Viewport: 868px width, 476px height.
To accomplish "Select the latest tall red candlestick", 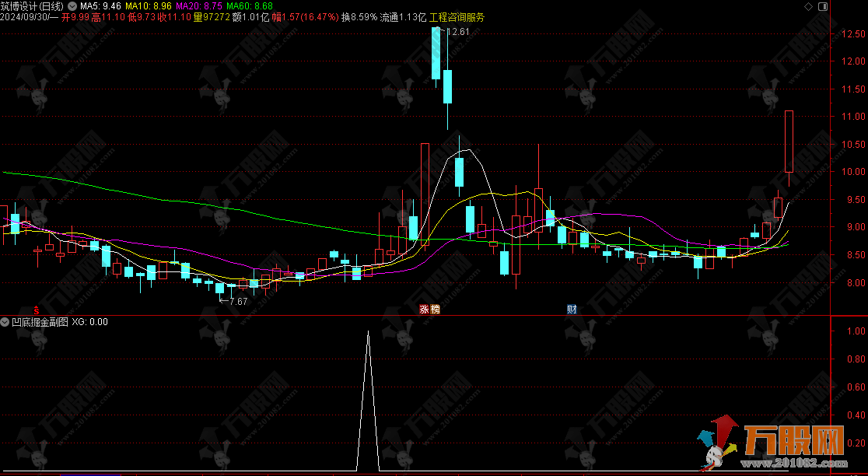I will [x=789, y=141].
